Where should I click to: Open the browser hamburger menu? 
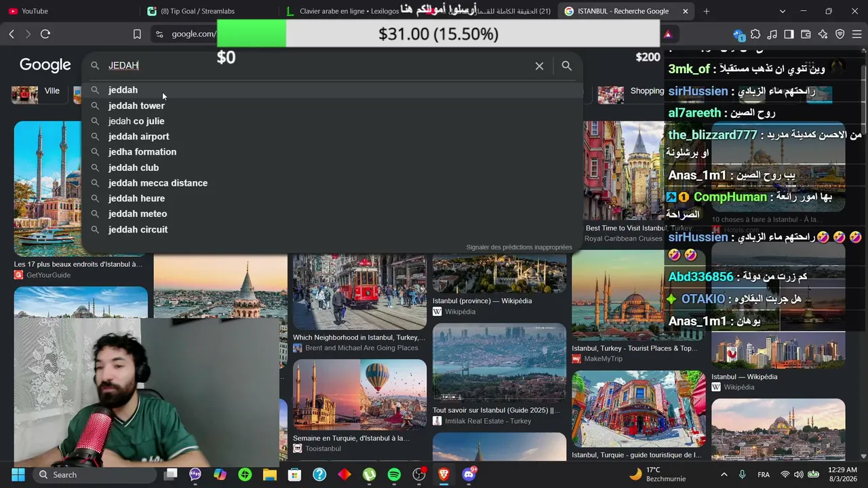coord(856,34)
